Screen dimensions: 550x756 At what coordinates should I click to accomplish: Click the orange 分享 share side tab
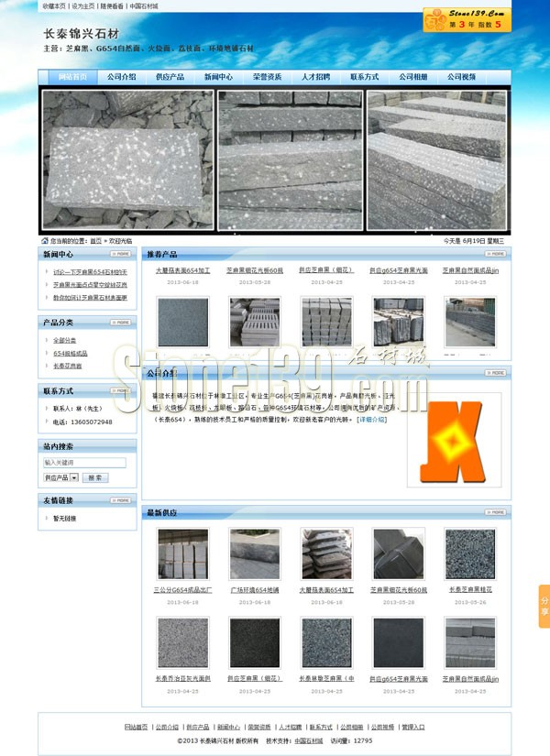[544, 606]
